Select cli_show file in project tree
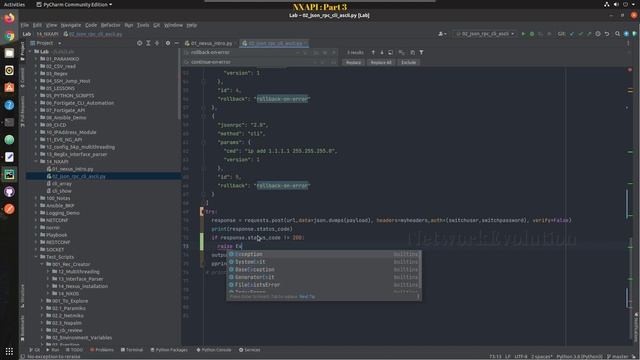The image size is (640, 360). point(62,191)
